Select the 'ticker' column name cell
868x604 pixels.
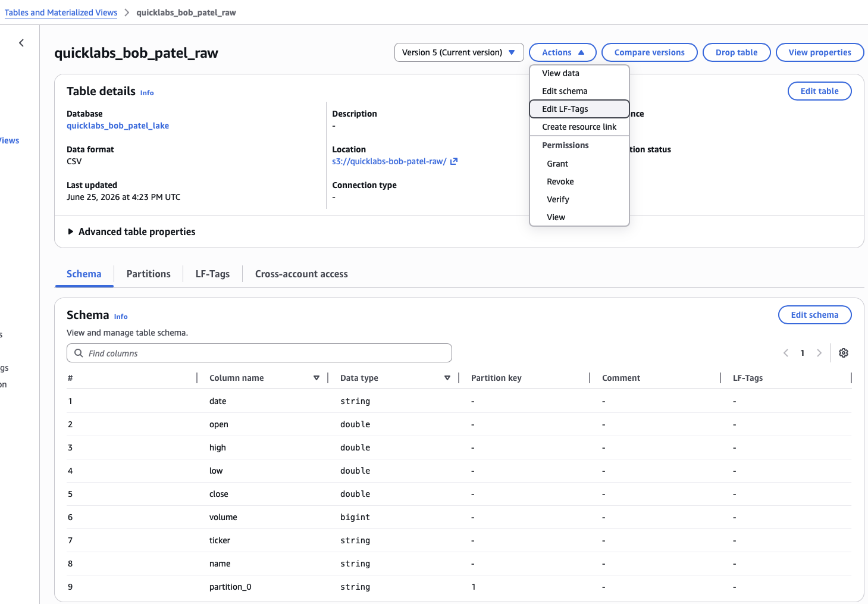click(220, 540)
